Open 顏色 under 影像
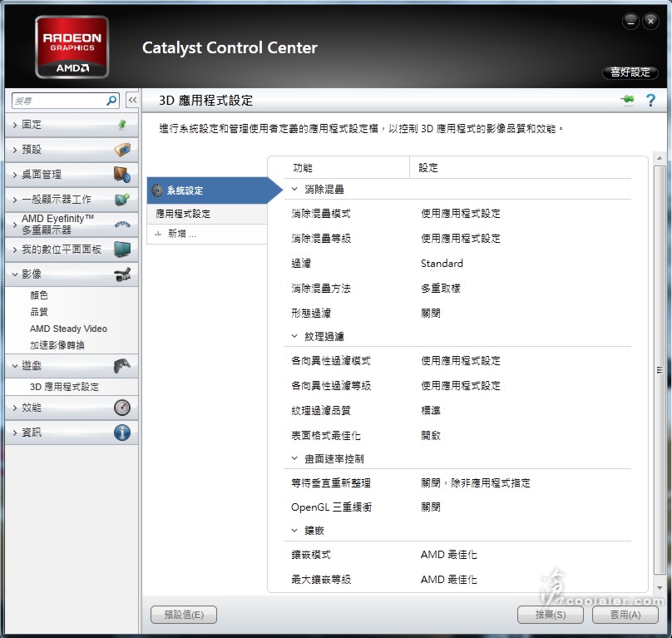 point(39,295)
